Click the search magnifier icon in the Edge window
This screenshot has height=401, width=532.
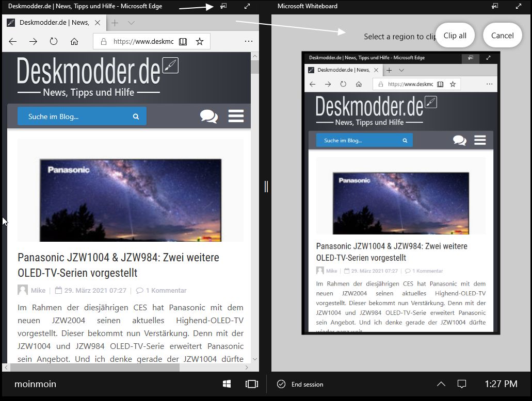[136, 116]
